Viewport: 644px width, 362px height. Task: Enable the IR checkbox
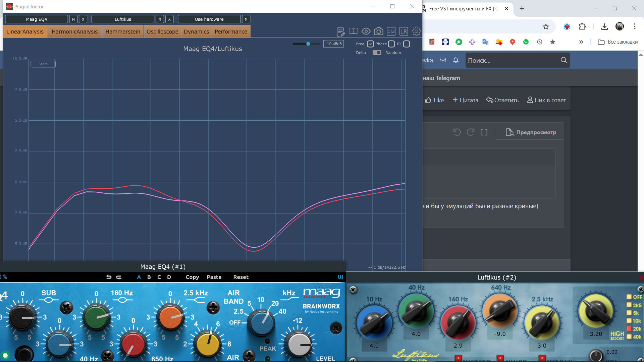[x=407, y=44]
